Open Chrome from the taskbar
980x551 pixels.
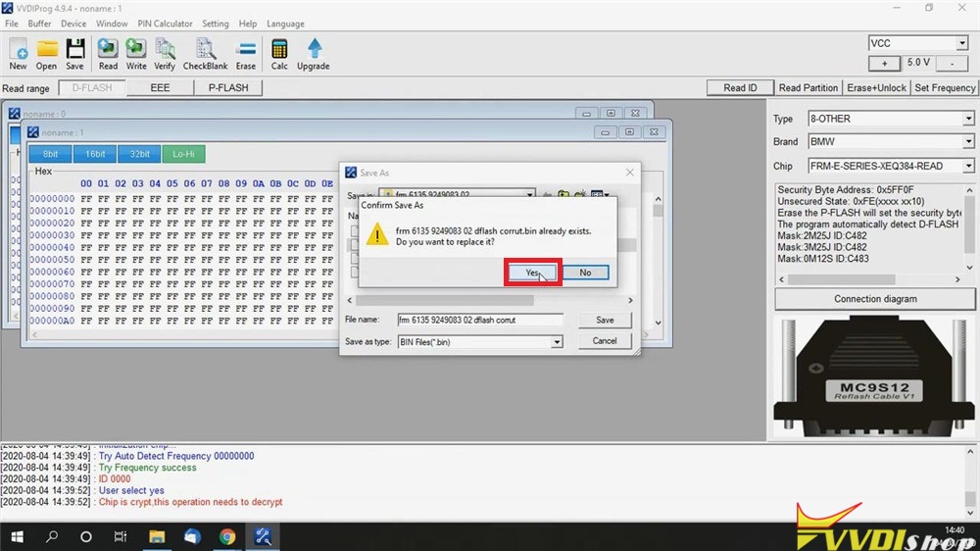click(227, 536)
